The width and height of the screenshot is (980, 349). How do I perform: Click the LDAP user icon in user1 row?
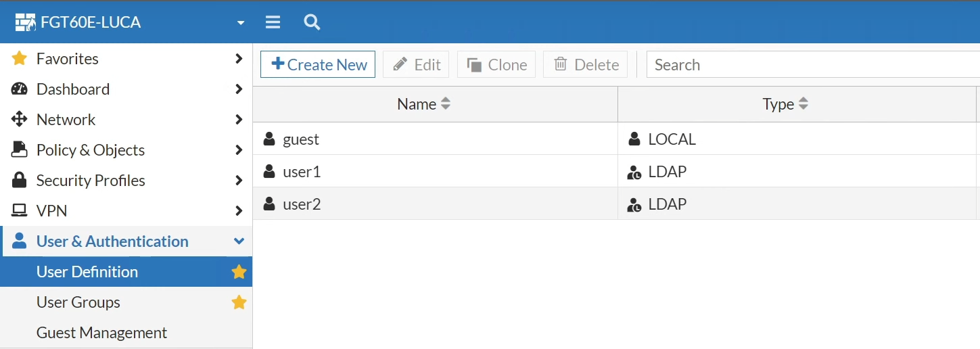pos(634,172)
